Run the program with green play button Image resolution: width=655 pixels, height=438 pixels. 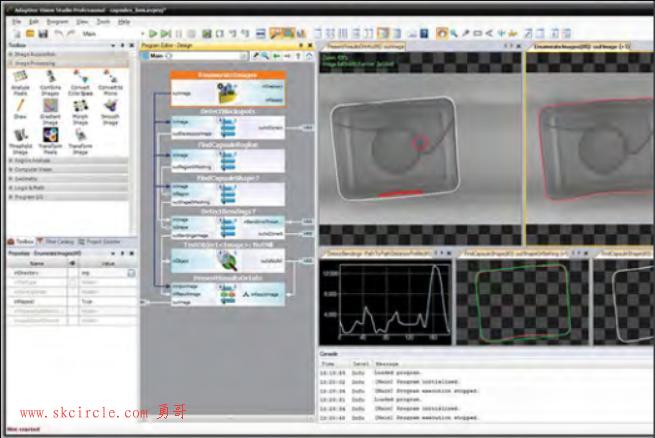[x=153, y=34]
